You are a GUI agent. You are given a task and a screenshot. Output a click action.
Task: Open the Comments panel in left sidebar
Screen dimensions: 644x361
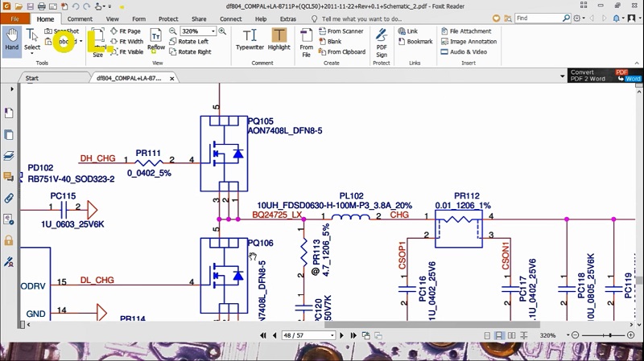point(9,177)
